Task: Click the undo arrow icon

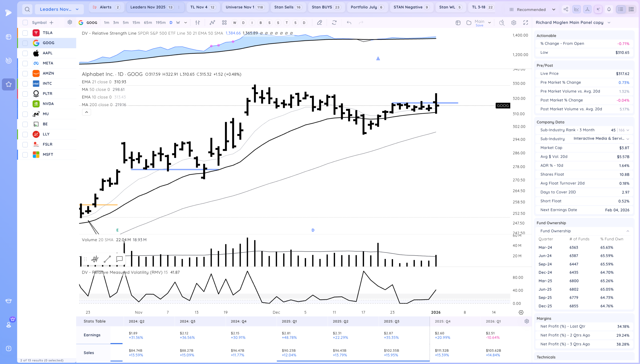Action: (x=349, y=22)
